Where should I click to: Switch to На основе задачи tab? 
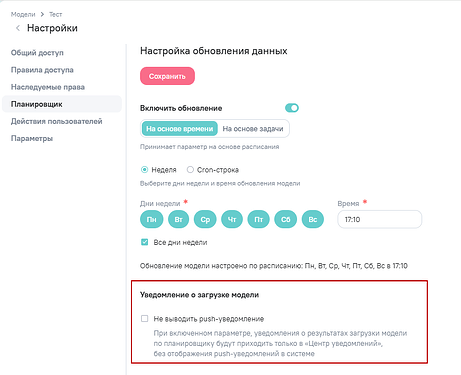tap(253, 129)
